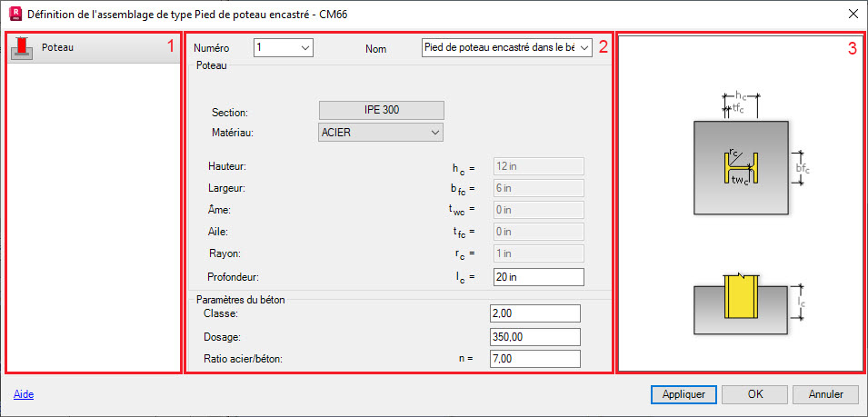Screen dimensions: 868x417
Task: Click the Aile: label
Action: (219, 232)
